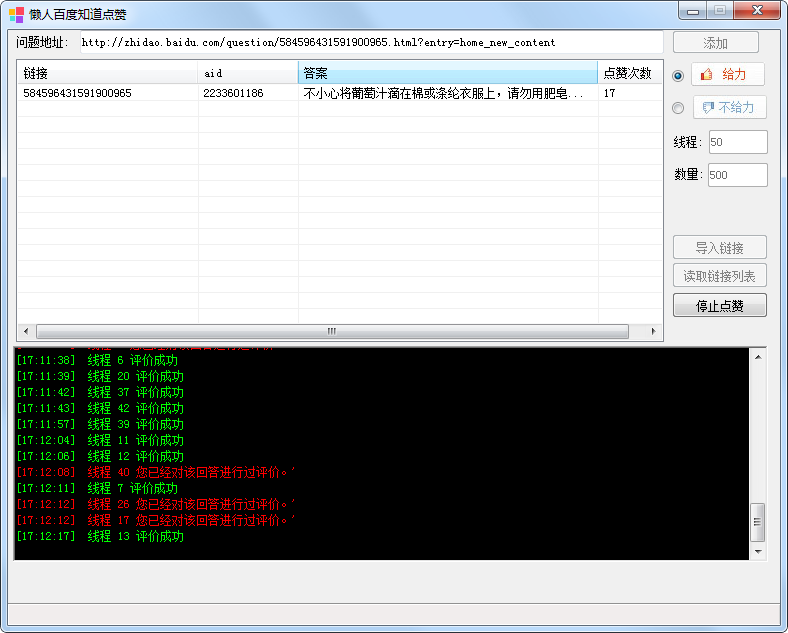Click the thumbs-up 给力 icon button
Image resolution: width=788 pixels, height=633 pixels.
727,74
